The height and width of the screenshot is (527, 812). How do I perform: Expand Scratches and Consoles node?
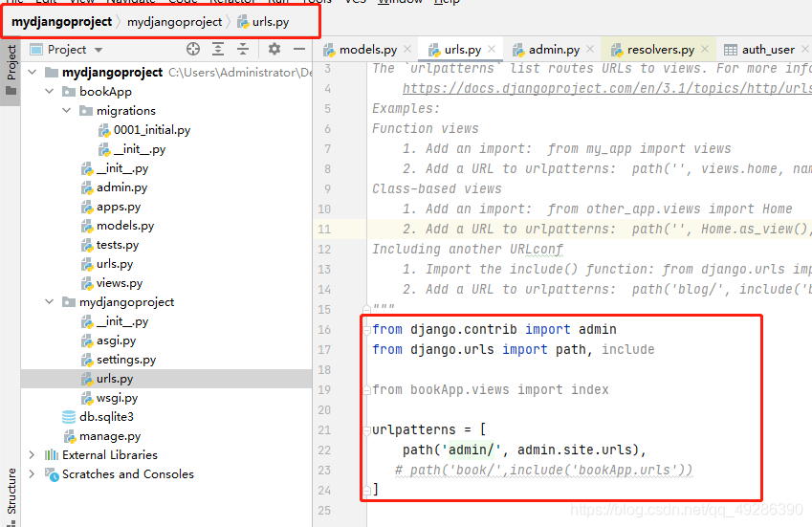click(x=33, y=474)
